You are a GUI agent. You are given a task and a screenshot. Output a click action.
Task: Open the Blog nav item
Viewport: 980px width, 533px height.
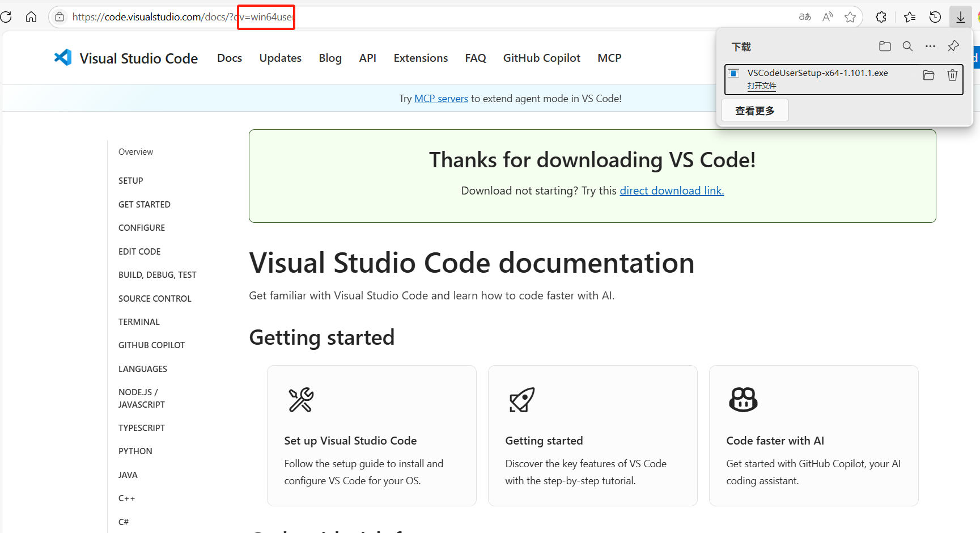pyautogui.click(x=330, y=58)
